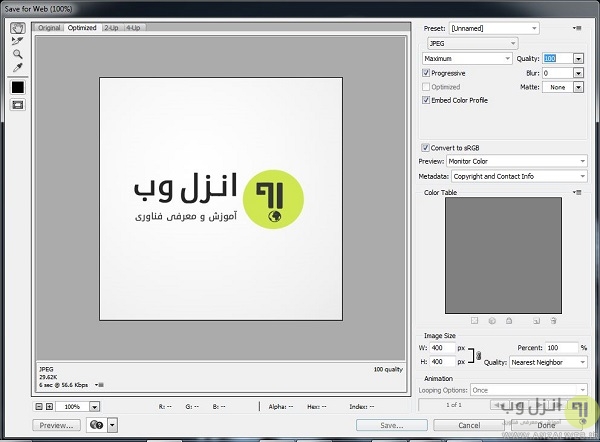Select the Slice Select tool
Viewport: 600px width, 442px height.
point(17,41)
